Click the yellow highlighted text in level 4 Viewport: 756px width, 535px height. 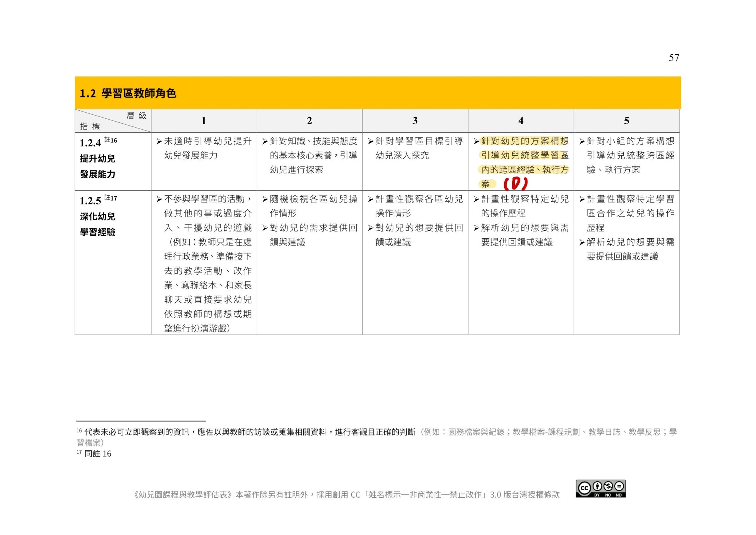(x=524, y=155)
